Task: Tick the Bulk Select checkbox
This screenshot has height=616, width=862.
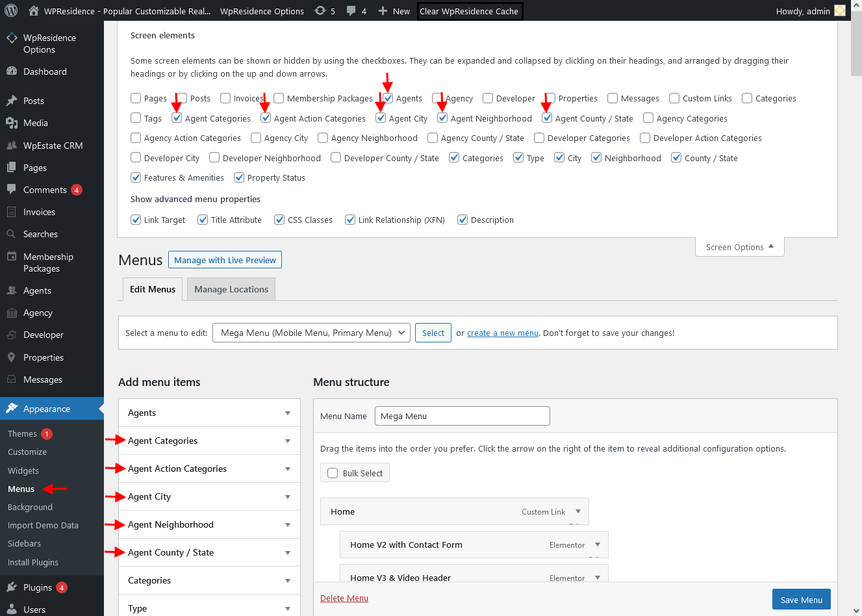Action: 333,473
